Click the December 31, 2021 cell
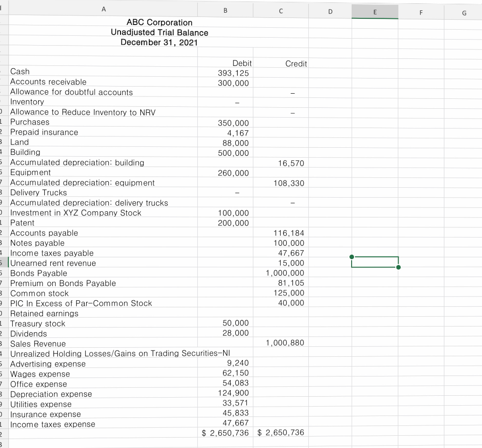The height and width of the screenshot is (448, 482). tap(159, 43)
